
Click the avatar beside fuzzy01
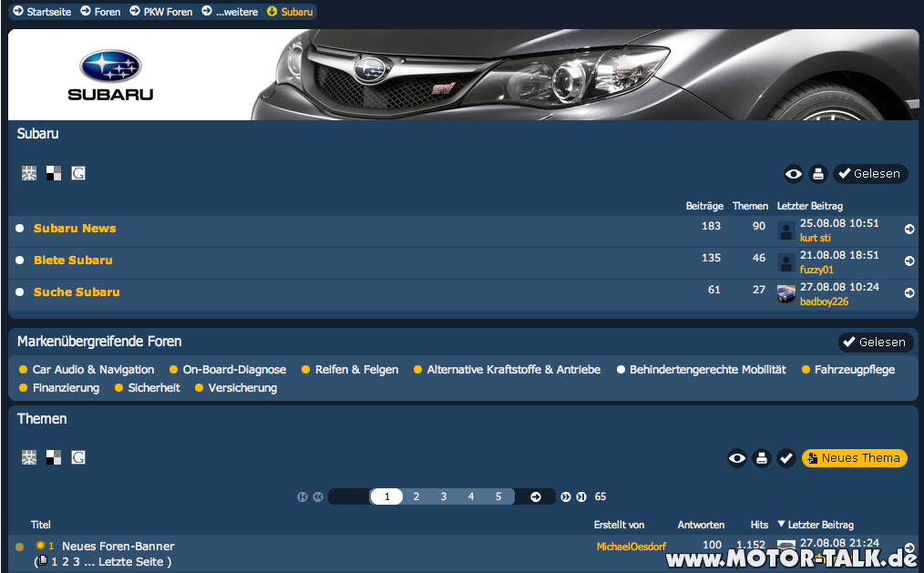pyautogui.click(x=786, y=262)
